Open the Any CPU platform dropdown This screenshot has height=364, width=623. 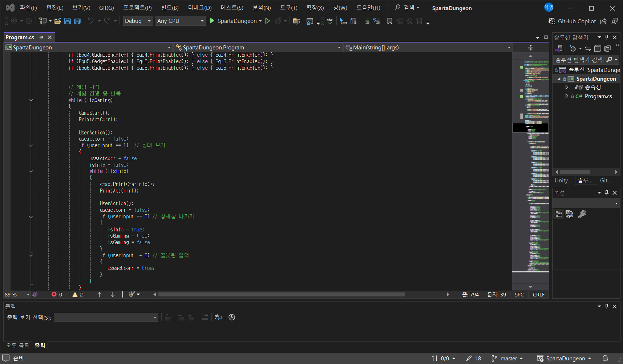tap(181, 21)
